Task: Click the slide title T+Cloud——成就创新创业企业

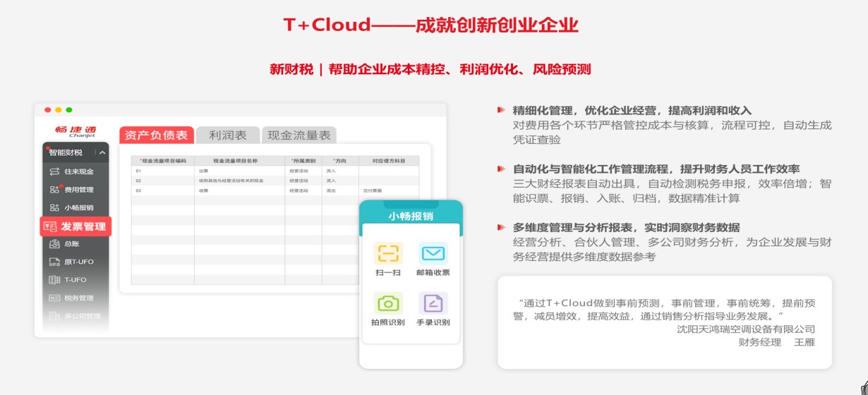Action: (x=430, y=25)
